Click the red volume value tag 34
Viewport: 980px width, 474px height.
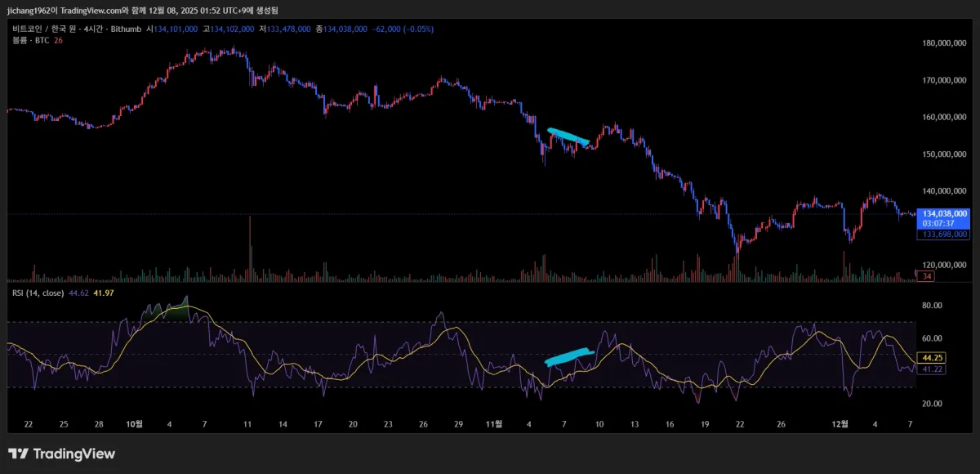(926, 276)
